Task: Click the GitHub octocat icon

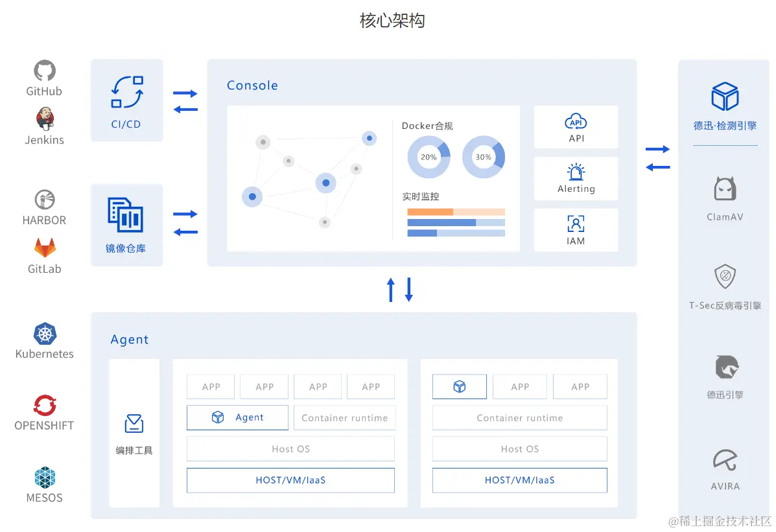Action: (45, 71)
